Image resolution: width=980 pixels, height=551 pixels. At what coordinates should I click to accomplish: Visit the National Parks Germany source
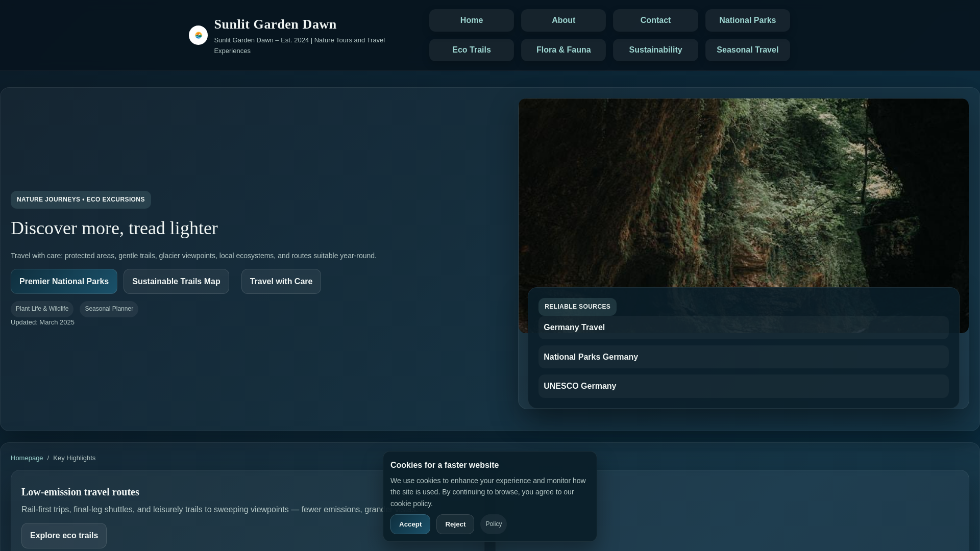click(x=743, y=357)
